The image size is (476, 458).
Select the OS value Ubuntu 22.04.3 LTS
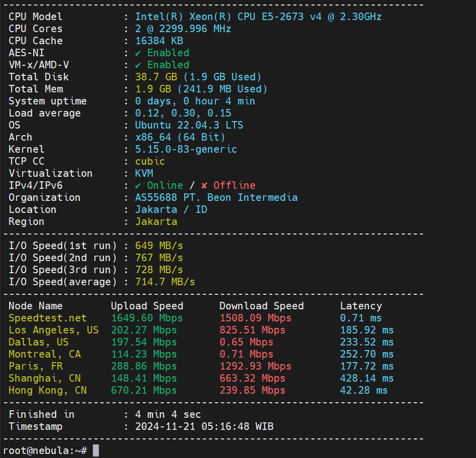189,125
